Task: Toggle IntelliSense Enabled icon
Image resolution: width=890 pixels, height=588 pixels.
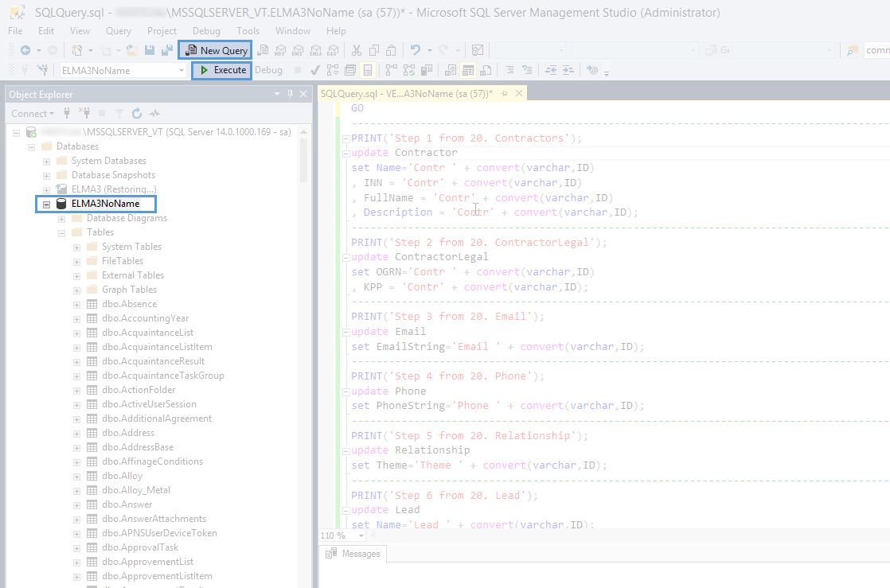Action: pos(368,70)
